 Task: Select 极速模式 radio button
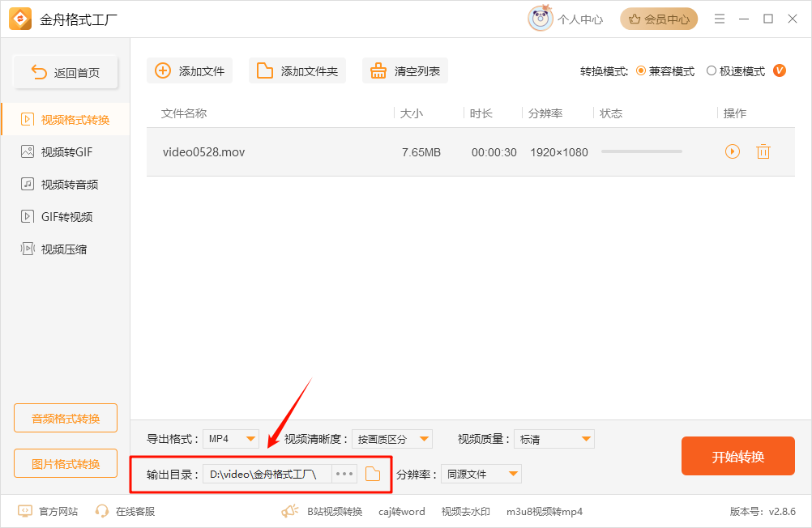tap(712, 71)
